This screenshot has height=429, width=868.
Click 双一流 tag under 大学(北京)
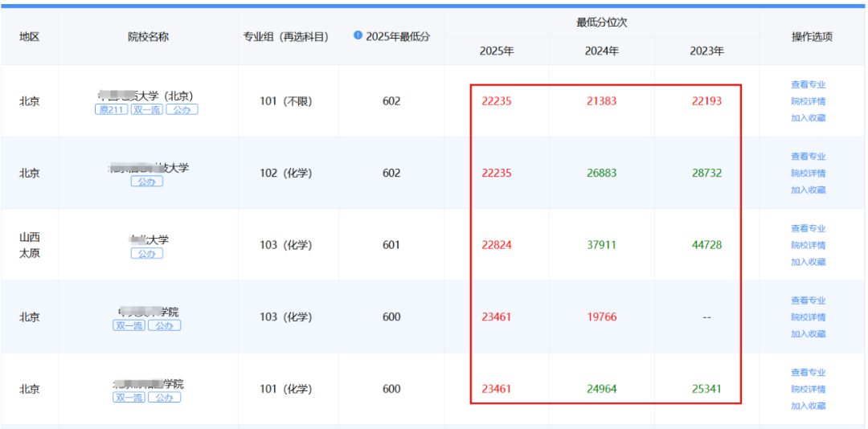[147, 109]
